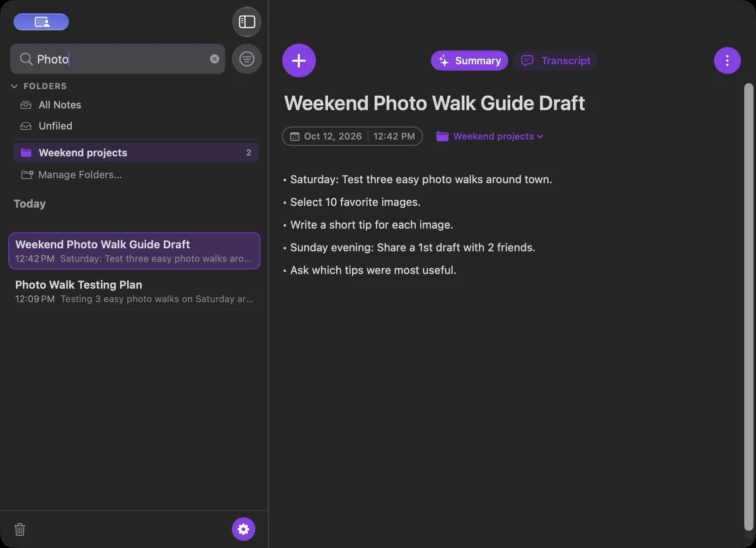Select the Weekend Photo Walk Guide Draft note
756x548 pixels.
[x=134, y=251]
